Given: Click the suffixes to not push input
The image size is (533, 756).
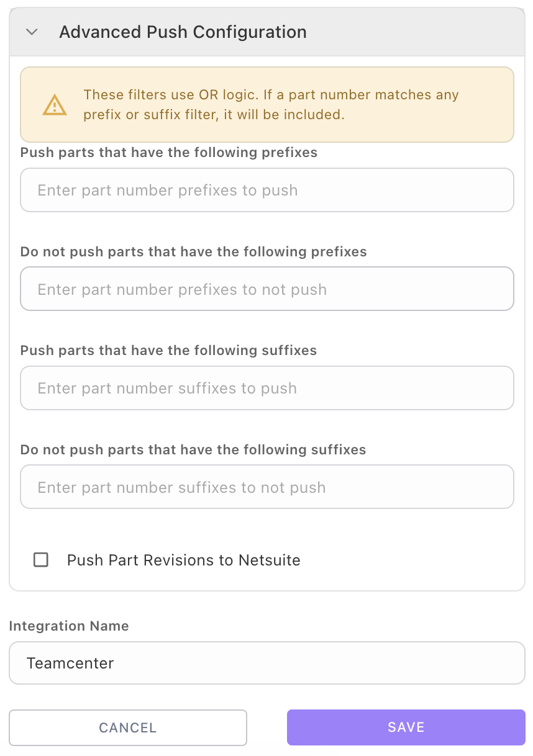Looking at the screenshot, I should click(x=267, y=487).
